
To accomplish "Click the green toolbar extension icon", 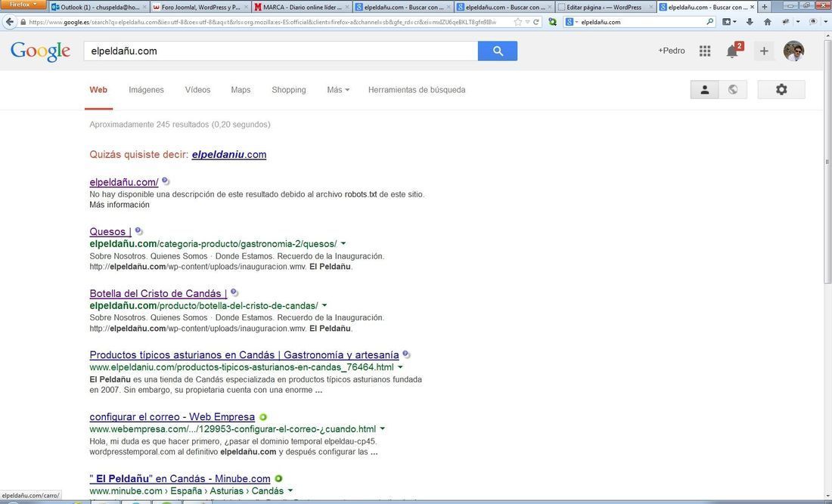I will click(x=552, y=22).
